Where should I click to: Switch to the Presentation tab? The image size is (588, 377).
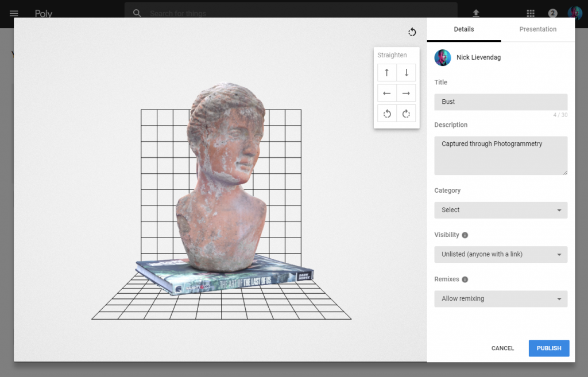point(537,29)
